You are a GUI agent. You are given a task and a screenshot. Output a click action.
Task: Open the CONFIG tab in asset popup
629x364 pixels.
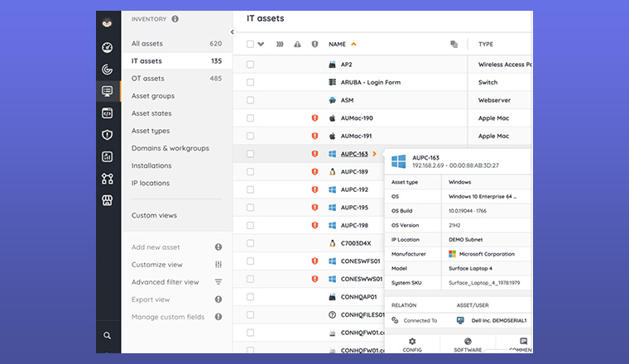click(x=412, y=344)
